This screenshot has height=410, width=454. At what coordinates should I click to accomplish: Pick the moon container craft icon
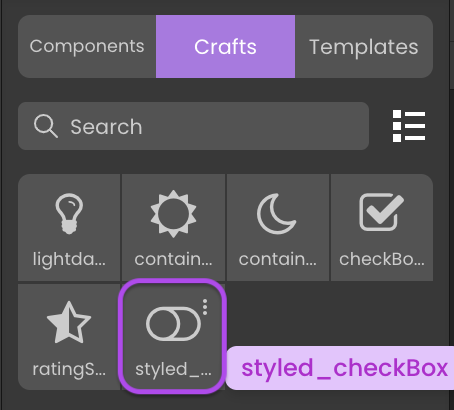point(276,214)
